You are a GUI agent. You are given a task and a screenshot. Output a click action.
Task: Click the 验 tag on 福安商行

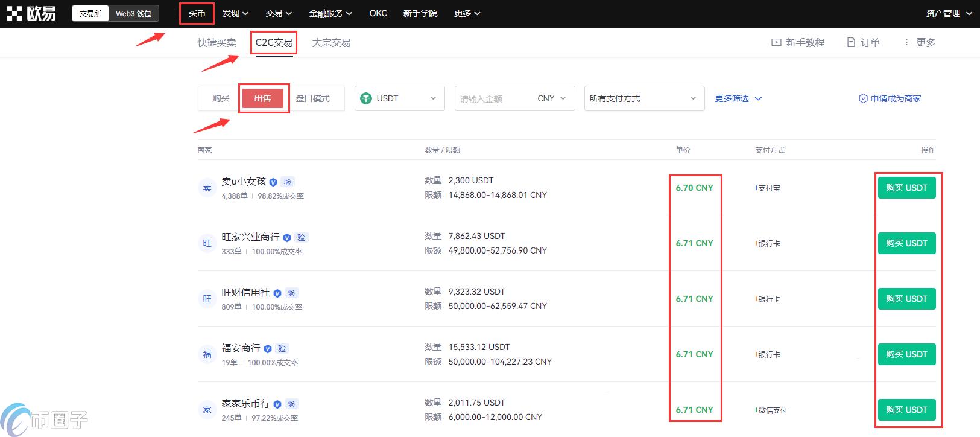(x=282, y=348)
